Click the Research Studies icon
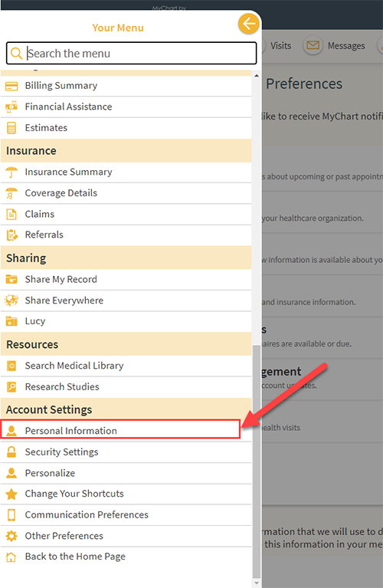This screenshot has width=383, height=588. (11, 386)
